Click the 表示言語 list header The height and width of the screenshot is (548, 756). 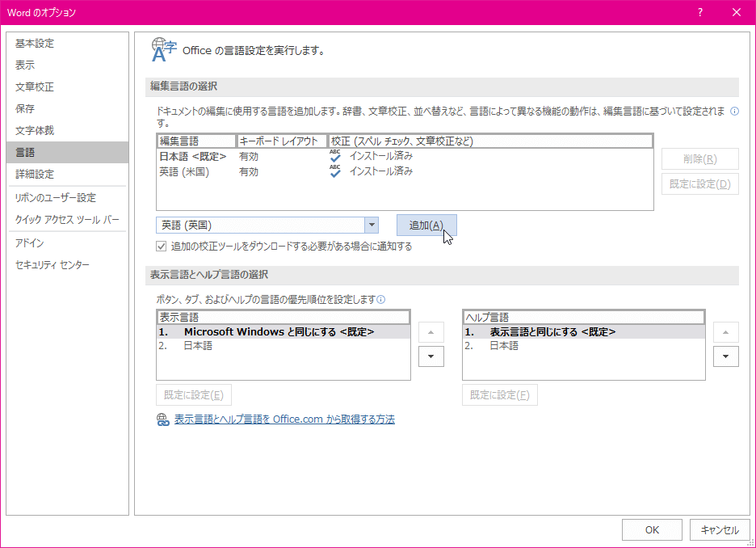point(283,318)
